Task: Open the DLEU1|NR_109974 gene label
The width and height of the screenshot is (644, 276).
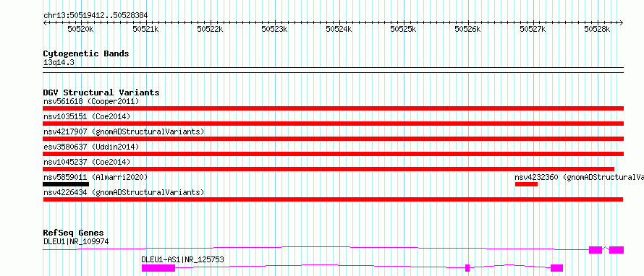Action: coord(76,241)
